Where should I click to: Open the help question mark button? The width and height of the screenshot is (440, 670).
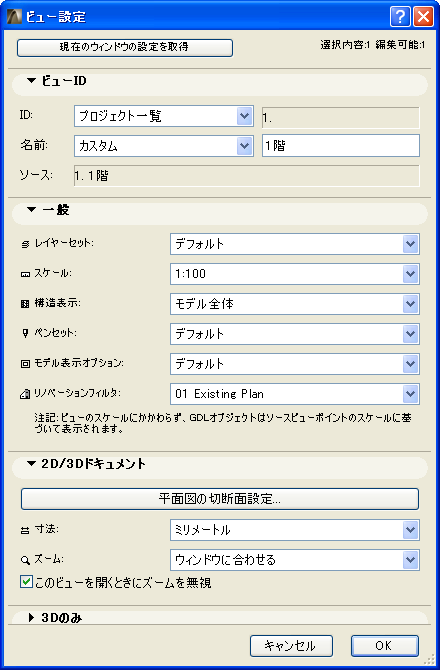pos(400,17)
